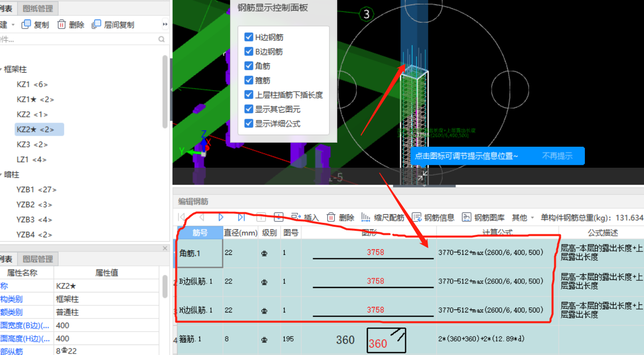
Task: Toggle the 角筋 checkbox
Action: click(249, 66)
